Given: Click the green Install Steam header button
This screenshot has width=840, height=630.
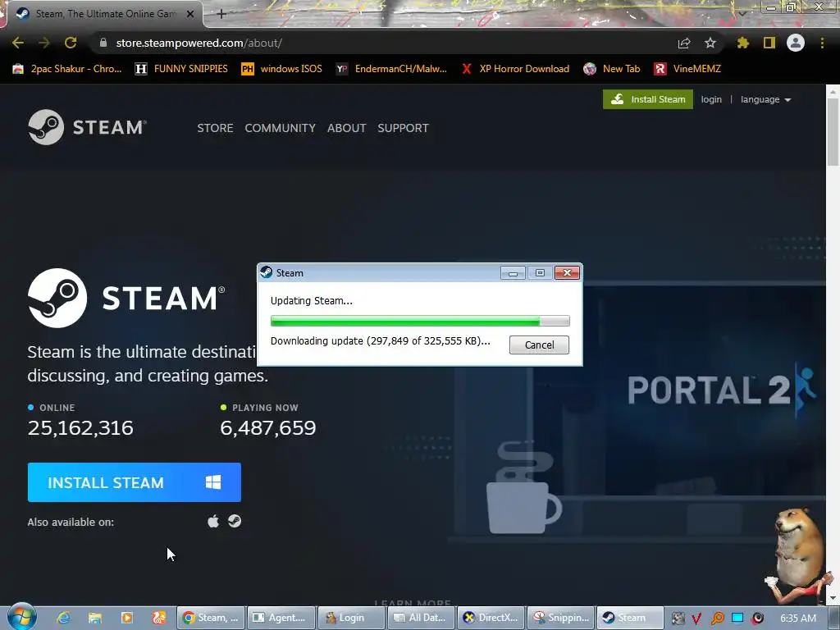Looking at the screenshot, I should pos(648,99).
